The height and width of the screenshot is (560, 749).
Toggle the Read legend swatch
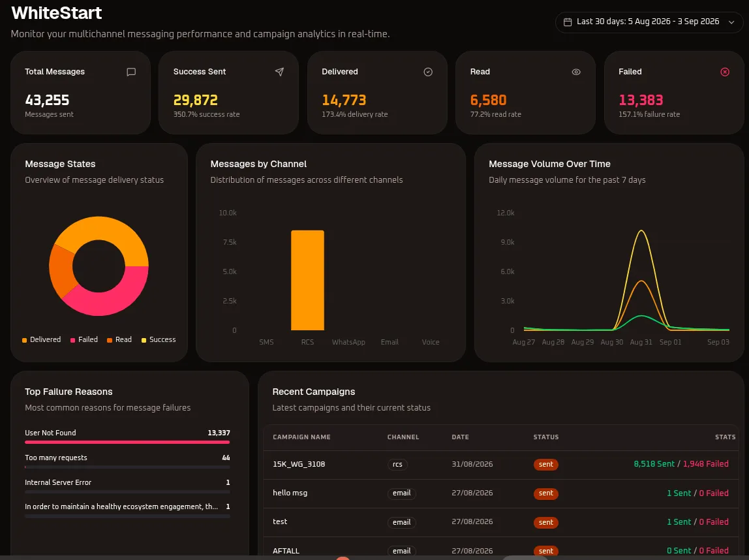click(110, 340)
